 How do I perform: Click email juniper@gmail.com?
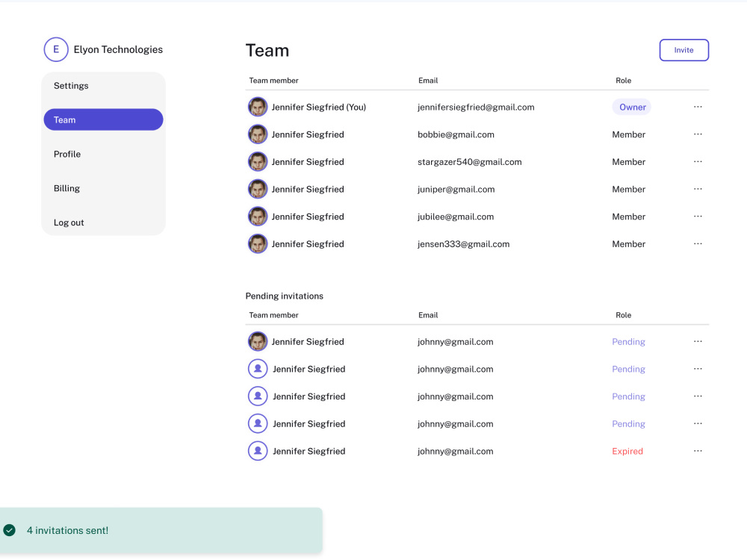(x=456, y=189)
